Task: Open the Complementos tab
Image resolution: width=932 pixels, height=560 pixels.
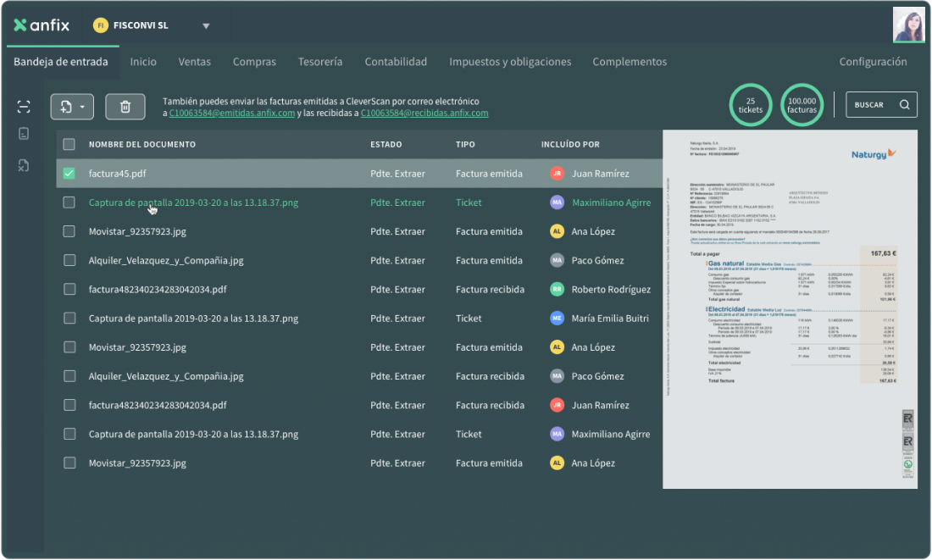Action: pos(630,62)
